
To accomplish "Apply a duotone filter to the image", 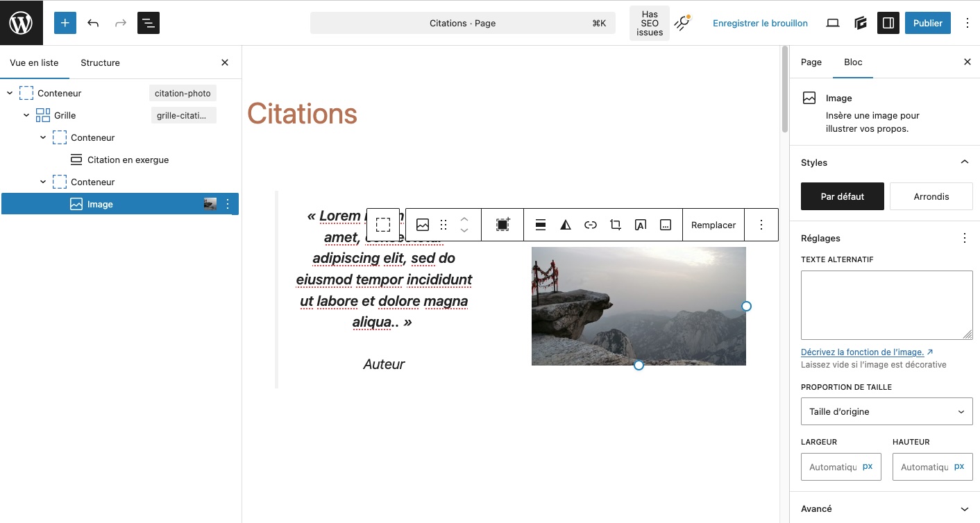I will [x=565, y=224].
